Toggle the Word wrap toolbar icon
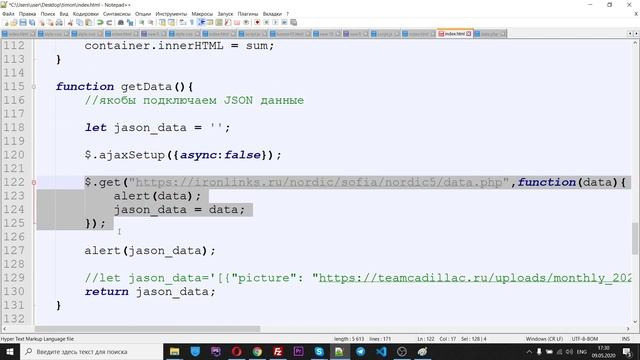640x360 pixels. pos(182,22)
